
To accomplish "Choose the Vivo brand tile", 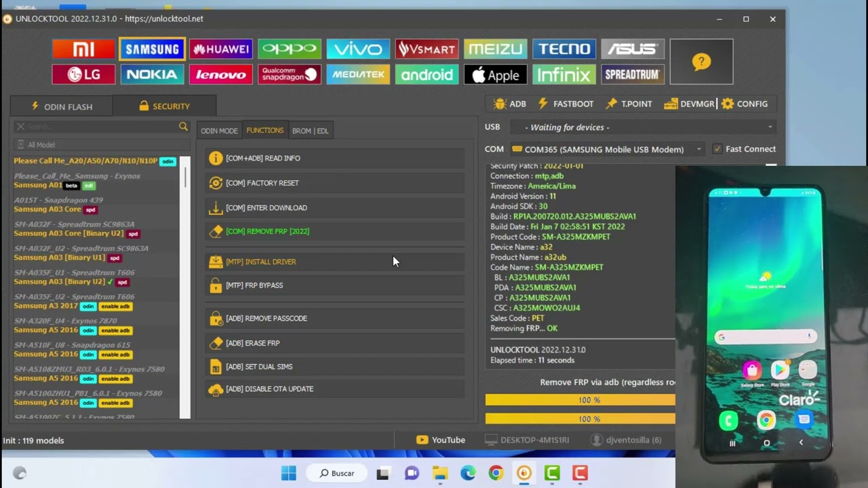I will click(x=358, y=49).
